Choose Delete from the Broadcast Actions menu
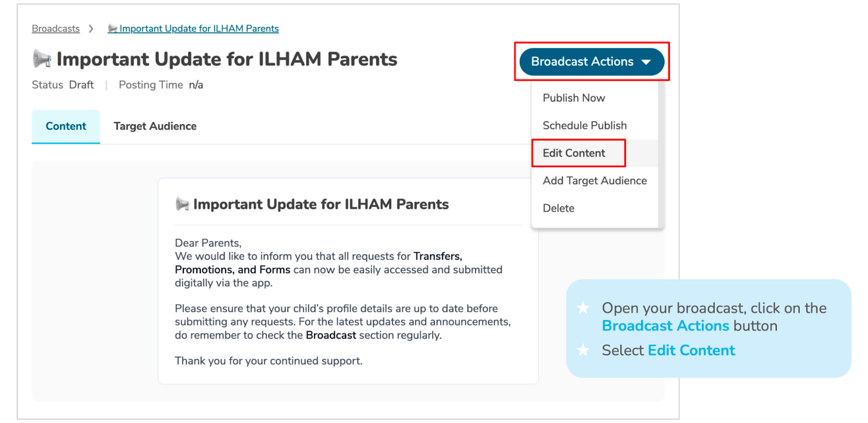The image size is (868, 423). [x=558, y=209]
